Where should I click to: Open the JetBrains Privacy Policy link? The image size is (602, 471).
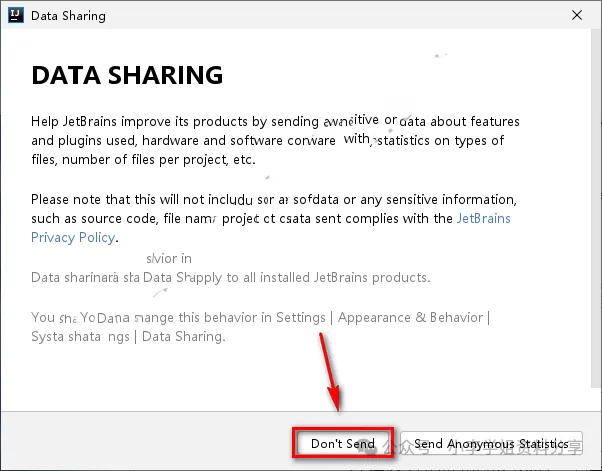tap(483, 218)
